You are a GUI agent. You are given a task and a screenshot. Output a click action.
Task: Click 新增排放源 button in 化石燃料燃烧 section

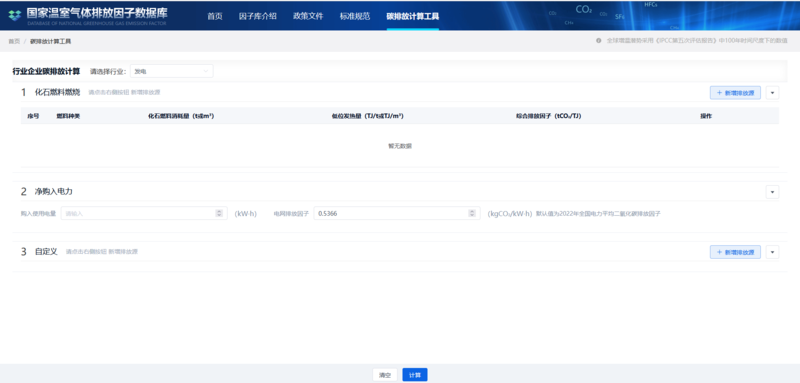pos(735,93)
